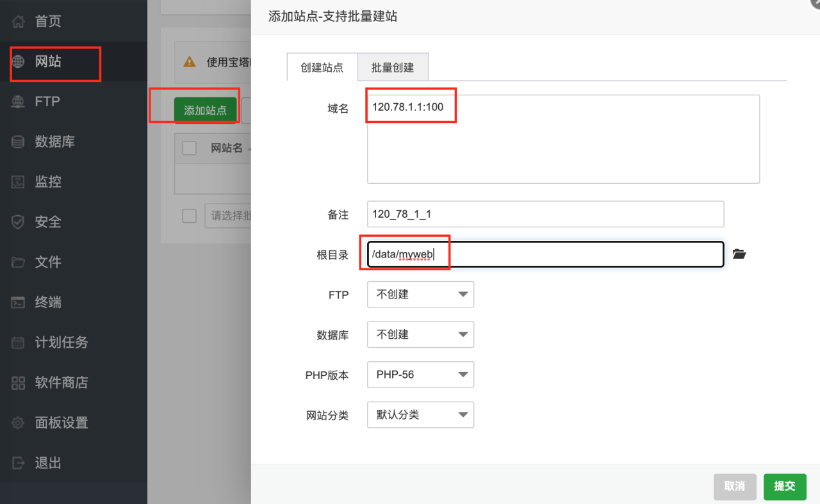The image size is (820, 504).
Task: Submit the form via 提交 button
Action: 785,487
